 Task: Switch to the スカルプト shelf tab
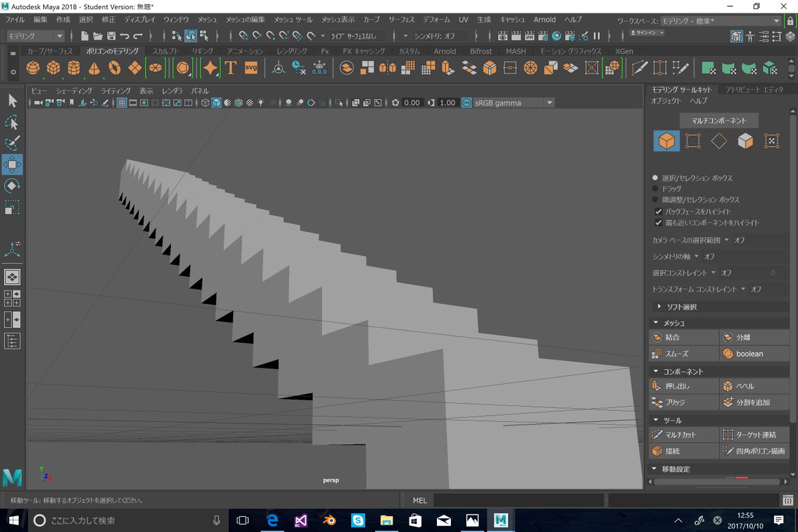click(165, 51)
